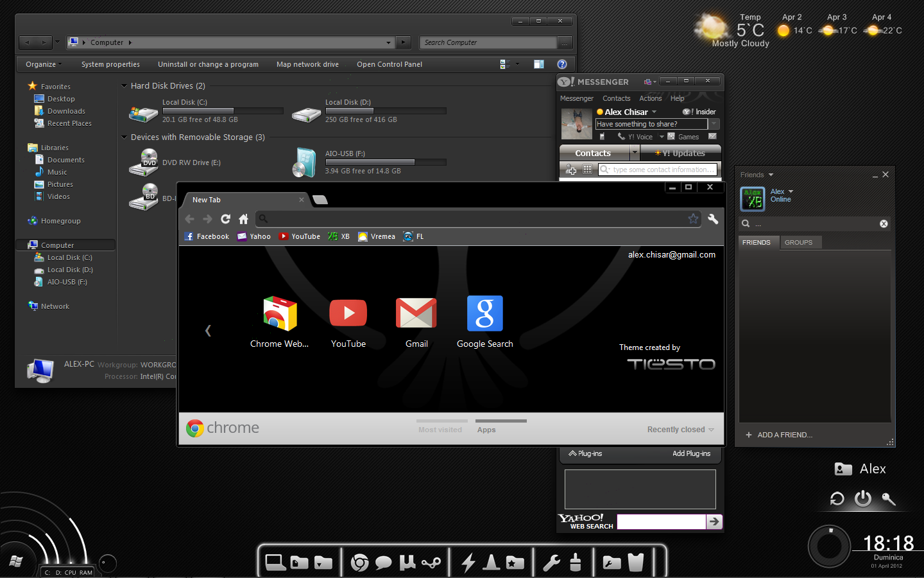This screenshot has height=578, width=924.
Task: Close the New Tab tab
Action: point(302,200)
